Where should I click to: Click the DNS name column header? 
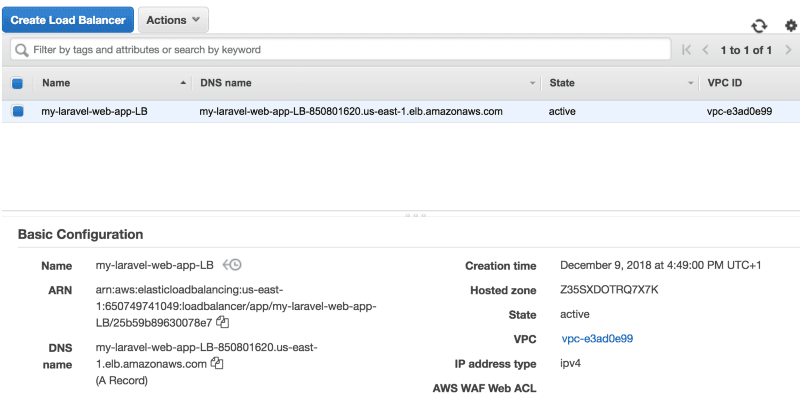pyautogui.click(x=226, y=83)
